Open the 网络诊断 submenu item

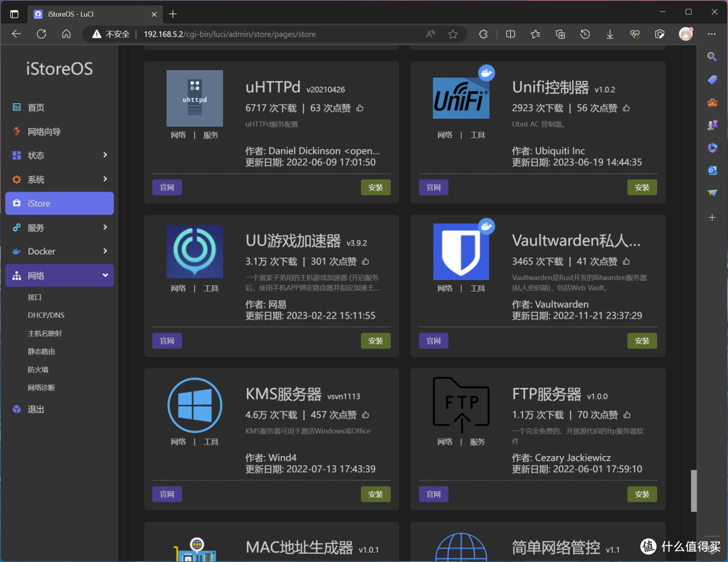click(x=41, y=388)
